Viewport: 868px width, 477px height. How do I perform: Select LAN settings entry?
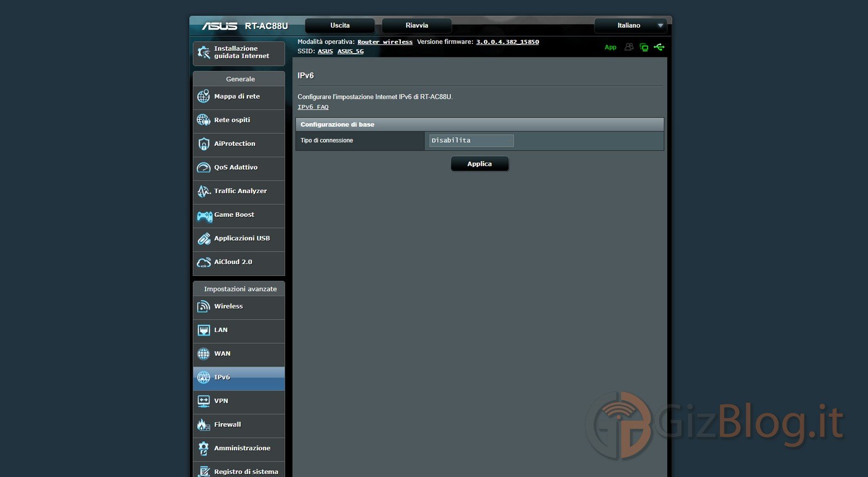pyautogui.click(x=239, y=330)
